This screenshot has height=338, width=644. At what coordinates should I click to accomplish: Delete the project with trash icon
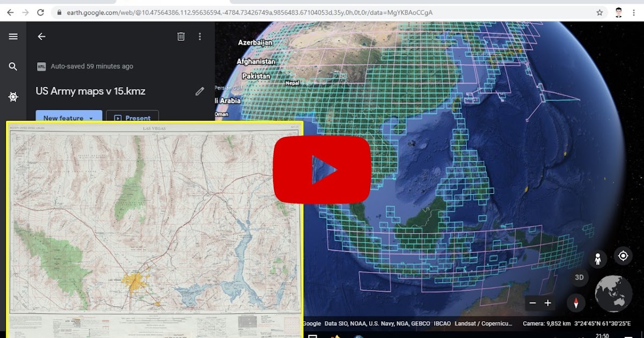[x=181, y=36]
